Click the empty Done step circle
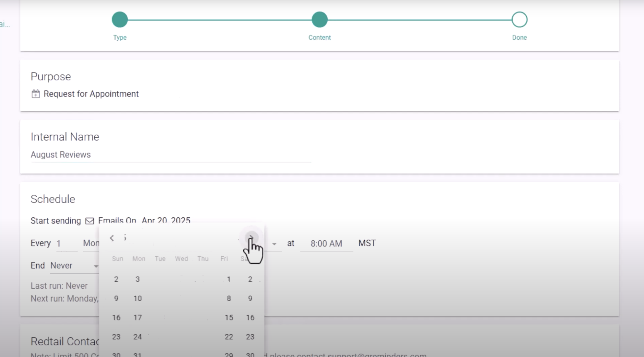 click(x=519, y=19)
